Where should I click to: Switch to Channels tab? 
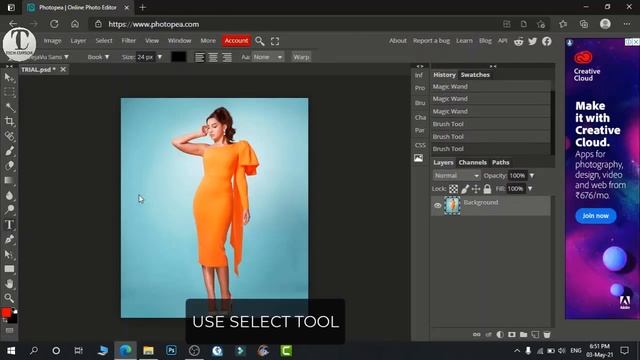pos(472,162)
